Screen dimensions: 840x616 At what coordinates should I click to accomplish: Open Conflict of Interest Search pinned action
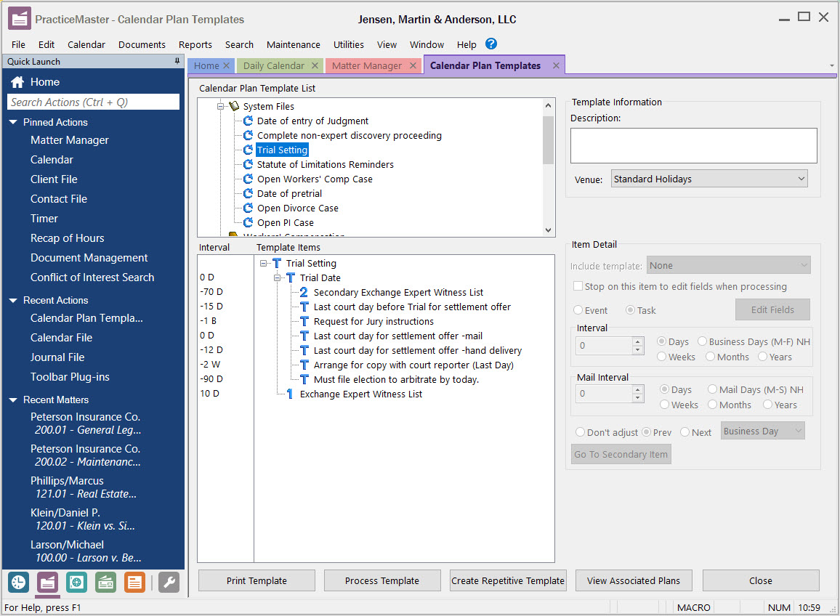[92, 277]
